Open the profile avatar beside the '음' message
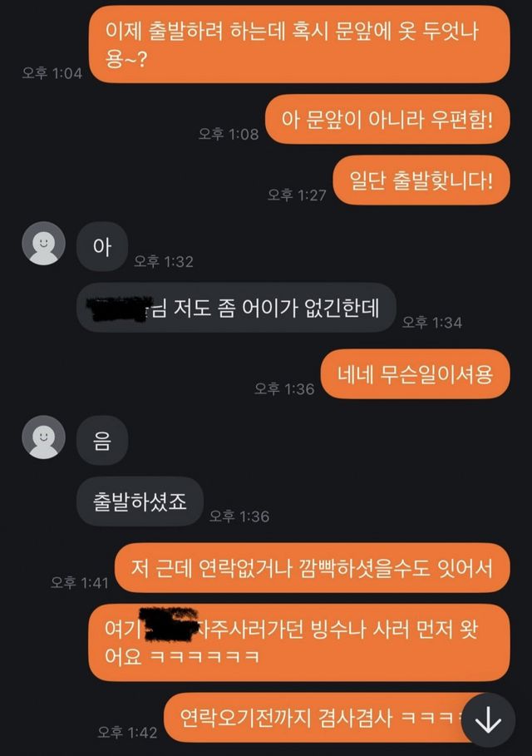Screen dimensions: 532x756 tap(43, 437)
